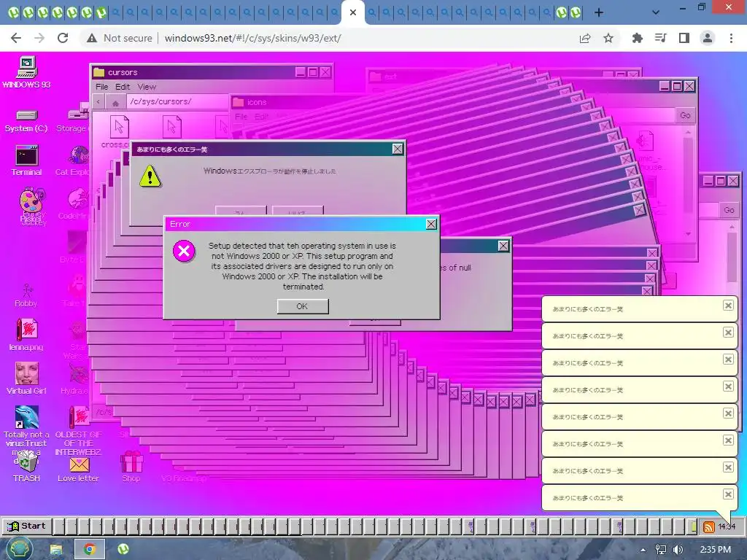The width and height of the screenshot is (747, 560).
Task: Close the Japanese-titled warning dialog
Action: tap(398, 149)
